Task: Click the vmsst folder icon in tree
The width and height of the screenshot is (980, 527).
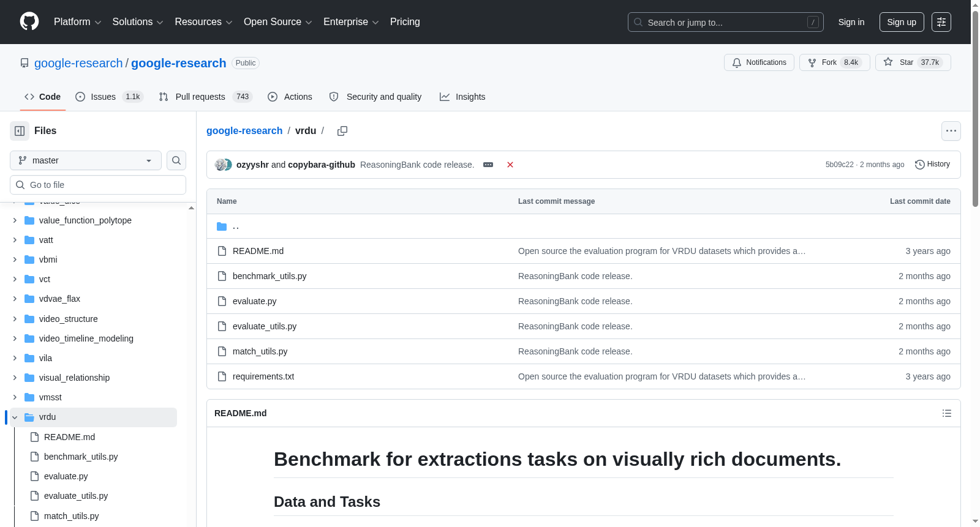Action: (x=29, y=397)
